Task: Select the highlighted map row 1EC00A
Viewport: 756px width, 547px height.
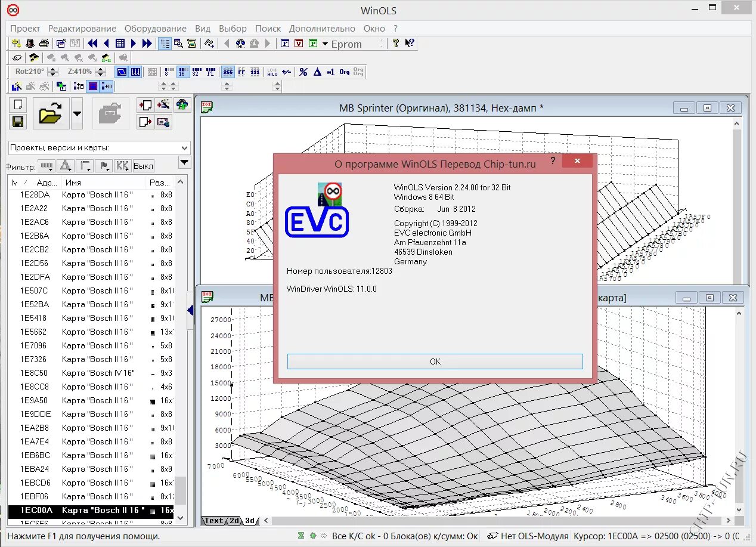Action: [91, 510]
